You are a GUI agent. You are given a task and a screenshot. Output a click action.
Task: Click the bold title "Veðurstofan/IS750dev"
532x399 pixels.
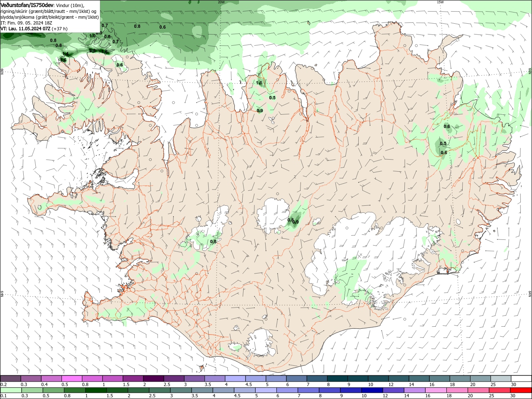[27, 5]
